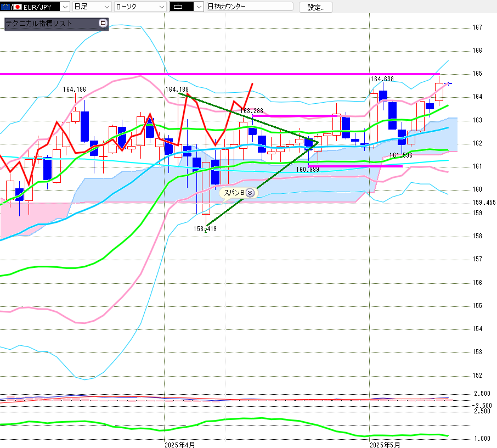Click the 160.989 low price label

point(307,170)
